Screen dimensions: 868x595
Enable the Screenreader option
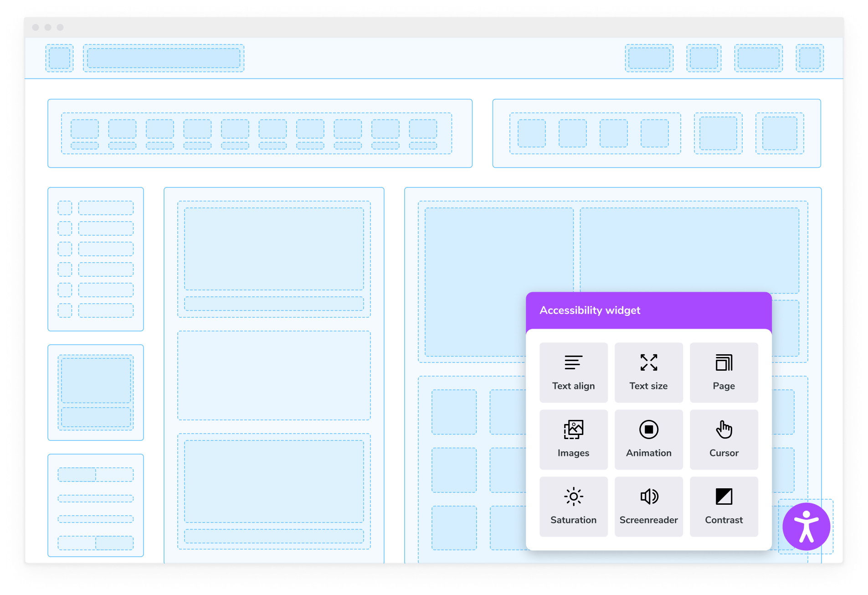648,507
